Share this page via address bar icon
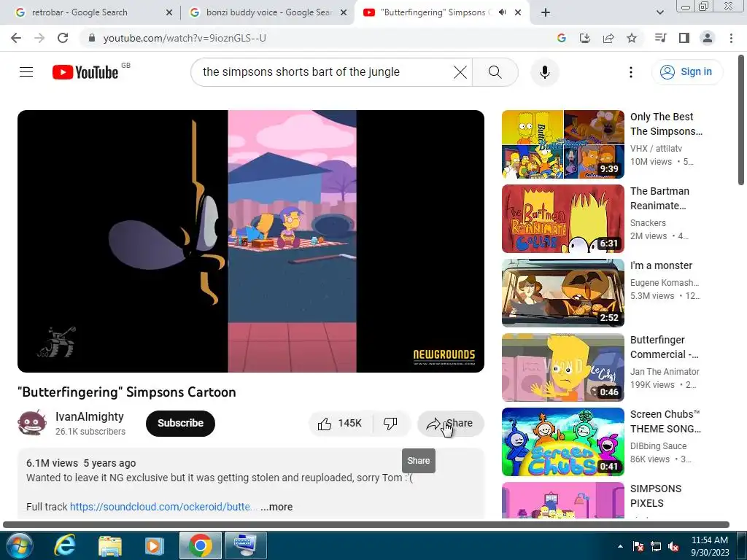The image size is (747, 560). click(x=608, y=38)
